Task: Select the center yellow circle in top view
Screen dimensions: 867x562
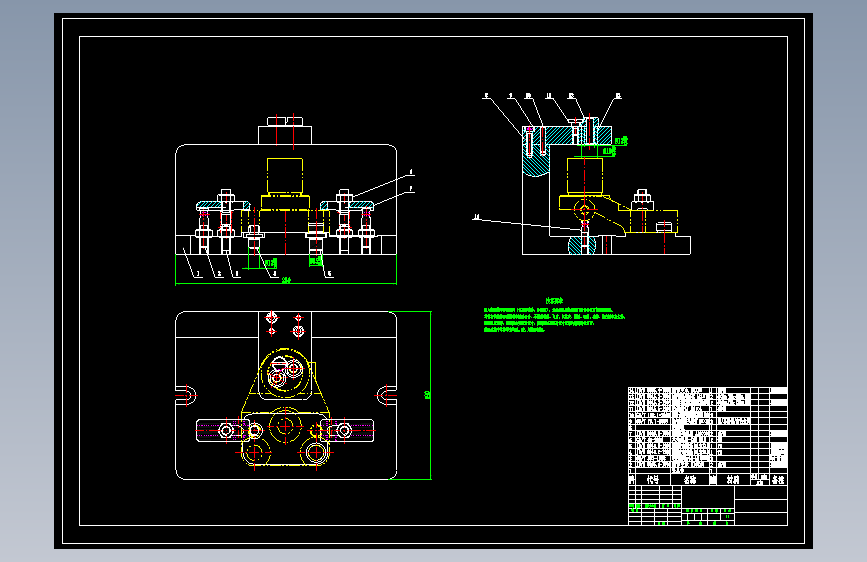Action: click(x=285, y=426)
